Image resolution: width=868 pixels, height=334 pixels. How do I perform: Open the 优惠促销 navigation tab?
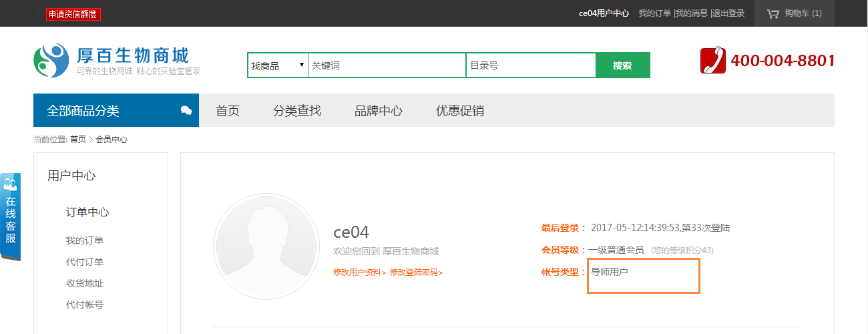[460, 111]
